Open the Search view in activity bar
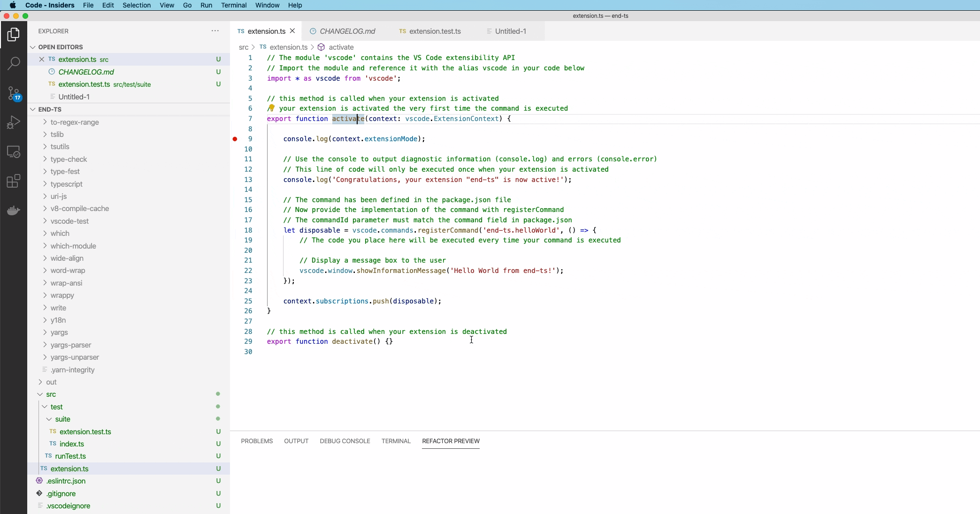This screenshot has width=980, height=514. (x=14, y=63)
